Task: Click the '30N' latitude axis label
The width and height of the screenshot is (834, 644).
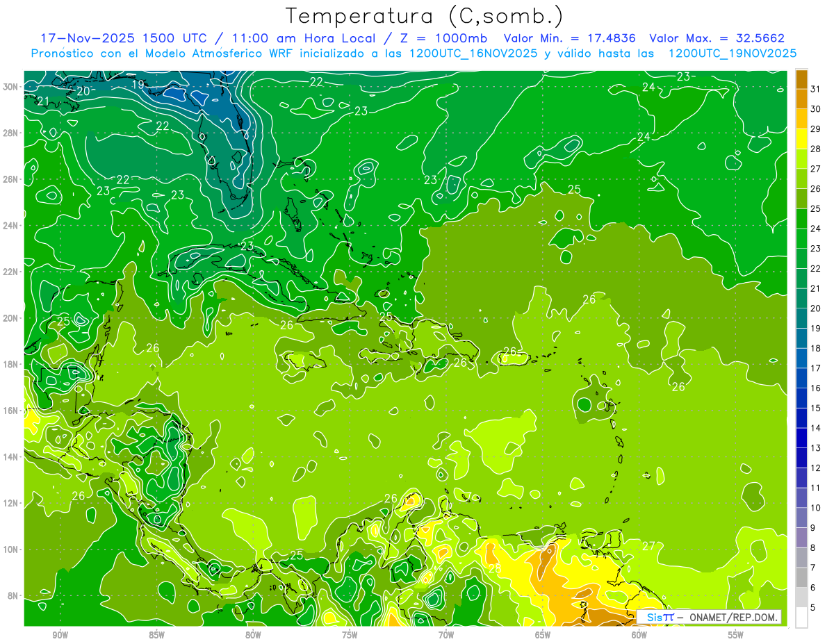Action: tap(10, 87)
